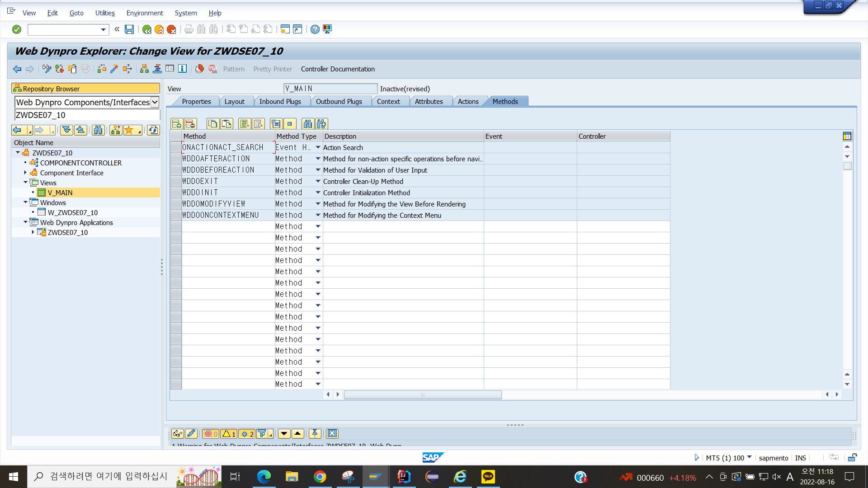Click the blue information 'i' icon
868x488 pixels.
point(182,69)
